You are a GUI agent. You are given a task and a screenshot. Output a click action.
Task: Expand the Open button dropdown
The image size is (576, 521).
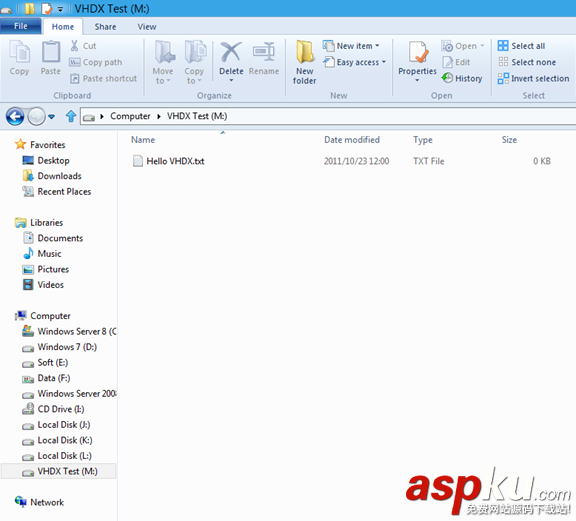coord(482,46)
